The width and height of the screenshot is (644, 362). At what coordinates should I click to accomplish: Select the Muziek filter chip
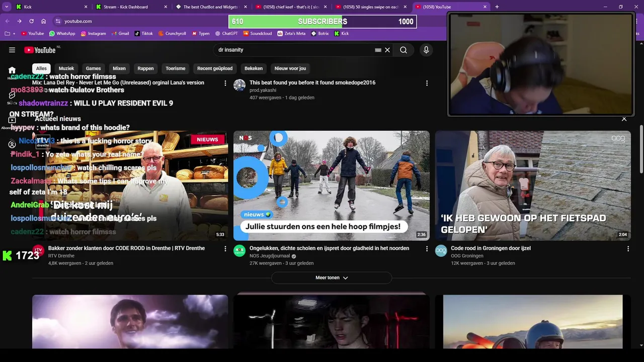66,68
